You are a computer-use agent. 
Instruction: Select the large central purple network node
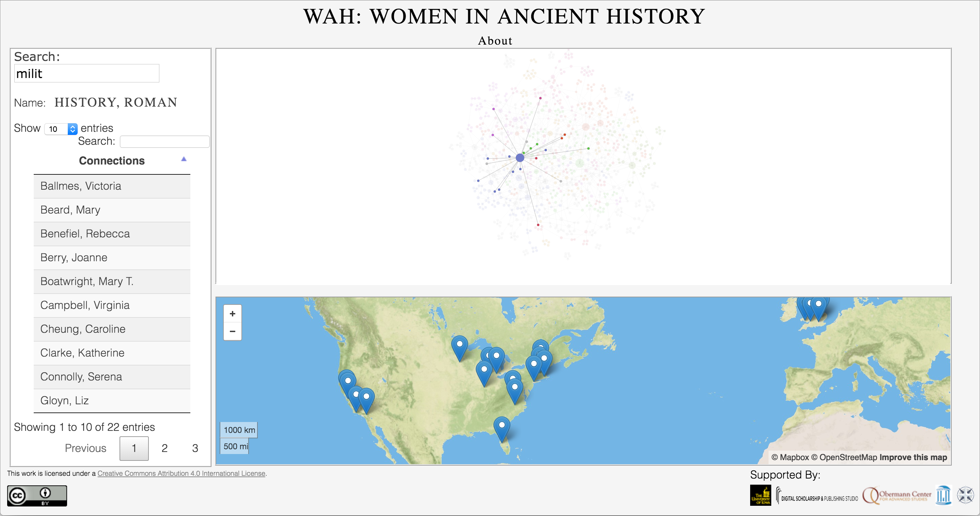tap(520, 158)
